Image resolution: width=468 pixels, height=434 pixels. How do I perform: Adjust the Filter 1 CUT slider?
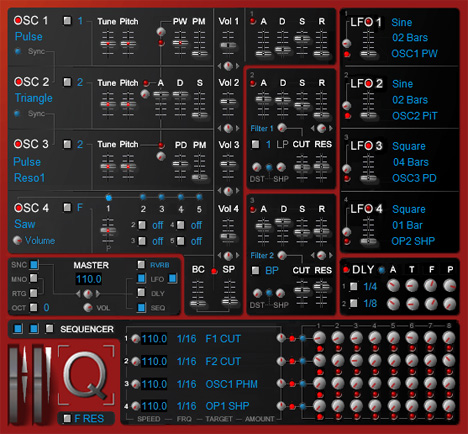click(302, 167)
